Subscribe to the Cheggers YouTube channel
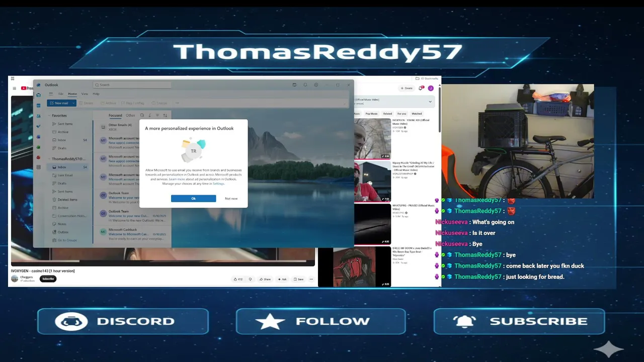 click(x=48, y=279)
